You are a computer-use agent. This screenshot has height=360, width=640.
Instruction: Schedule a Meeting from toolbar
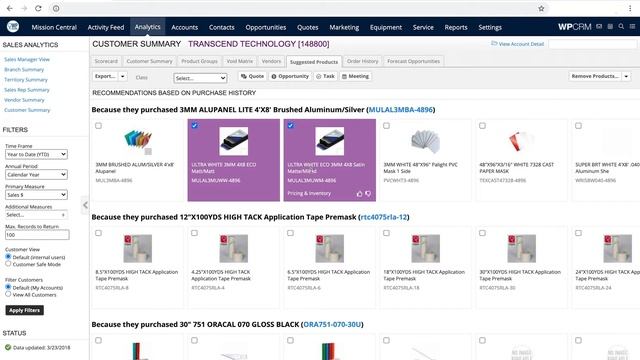click(356, 76)
